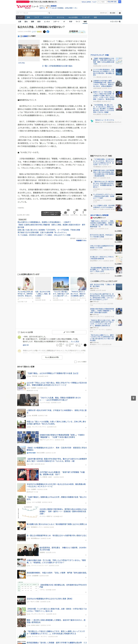
Task: Click the top search submit button
Action: (x=120, y=2)
